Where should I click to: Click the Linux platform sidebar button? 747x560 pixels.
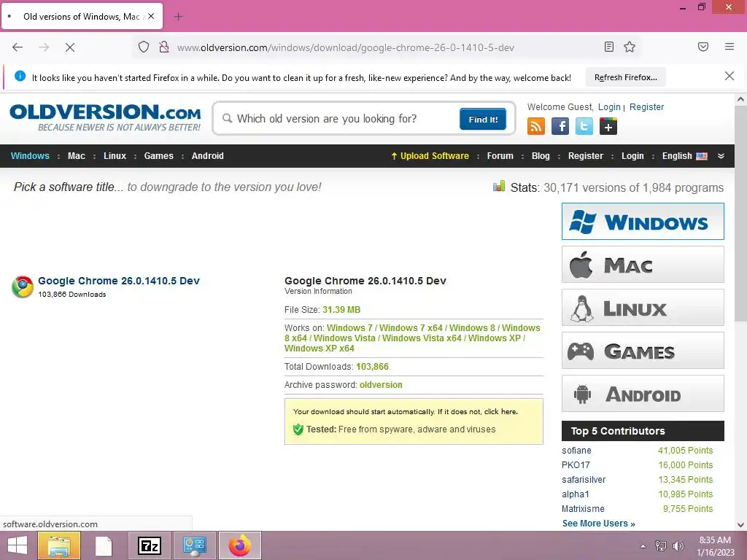click(643, 308)
